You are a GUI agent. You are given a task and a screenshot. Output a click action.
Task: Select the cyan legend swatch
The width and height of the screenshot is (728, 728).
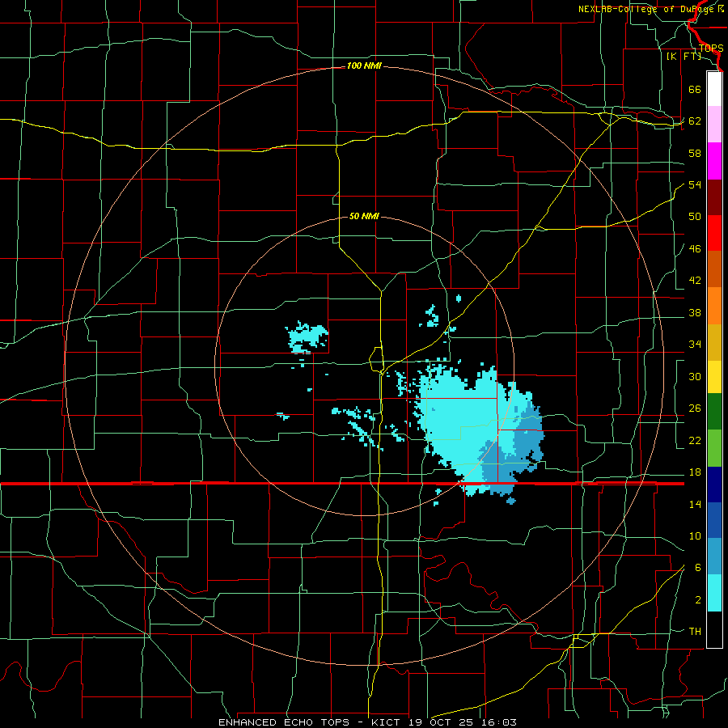(x=714, y=593)
